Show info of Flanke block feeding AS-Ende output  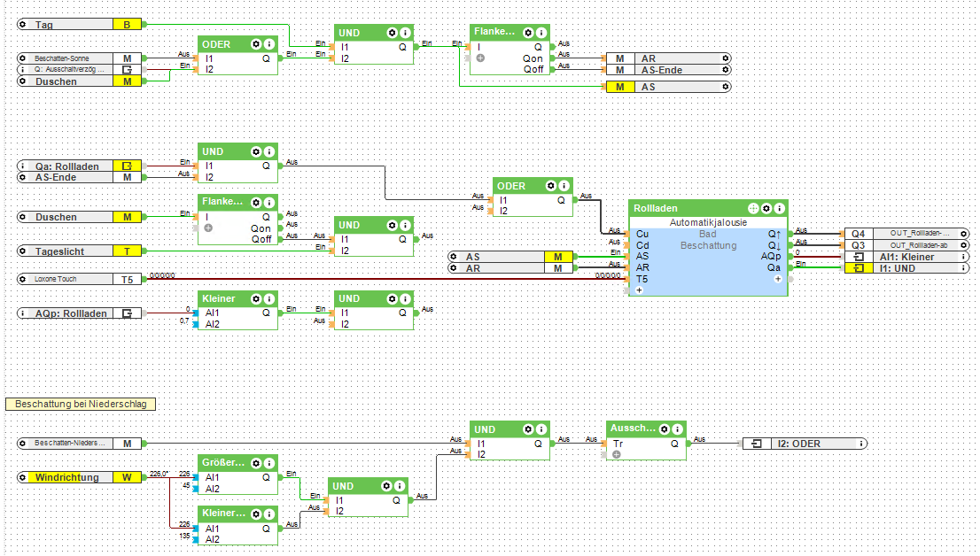click(542, 33)
